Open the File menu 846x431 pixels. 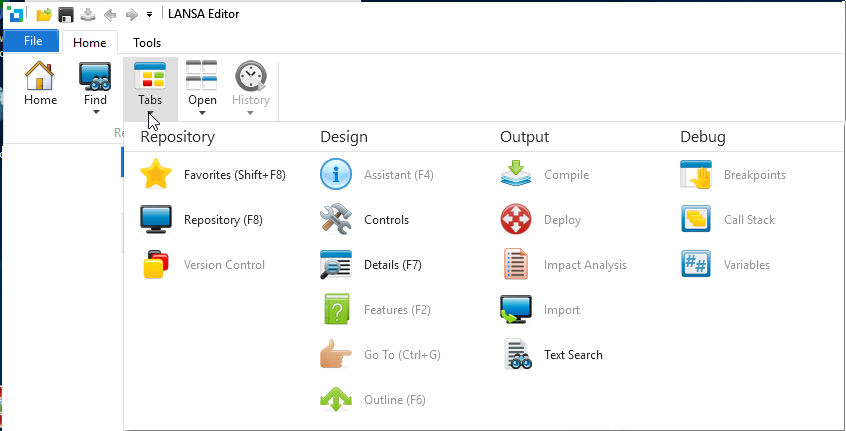(32, 42)
